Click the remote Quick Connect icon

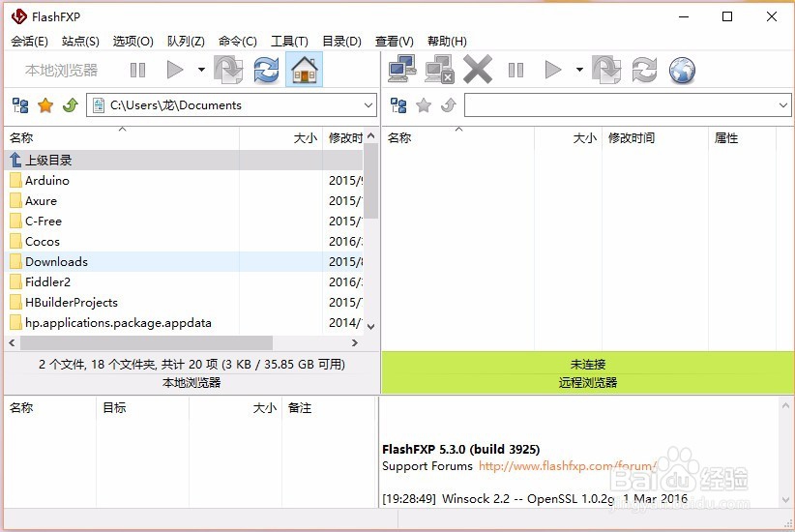pos(439,70)
